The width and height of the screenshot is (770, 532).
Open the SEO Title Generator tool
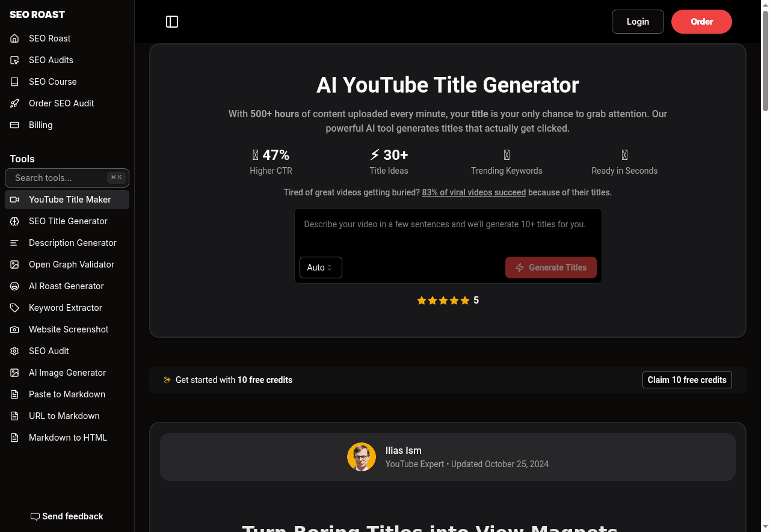(x=67, y=221)
